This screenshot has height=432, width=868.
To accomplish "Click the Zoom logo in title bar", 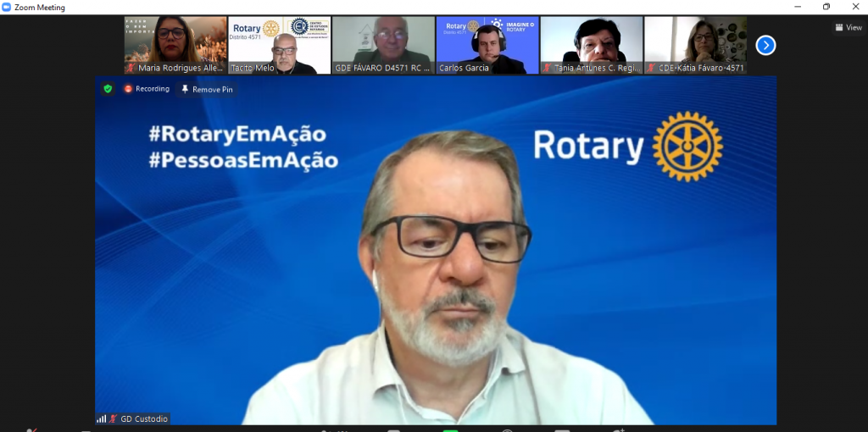I will [x=7, y=7].
